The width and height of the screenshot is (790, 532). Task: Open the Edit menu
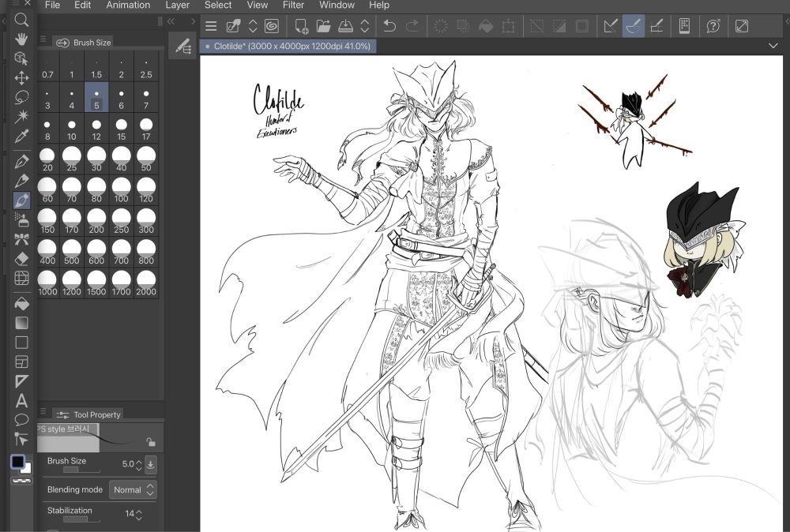point(82,5)
